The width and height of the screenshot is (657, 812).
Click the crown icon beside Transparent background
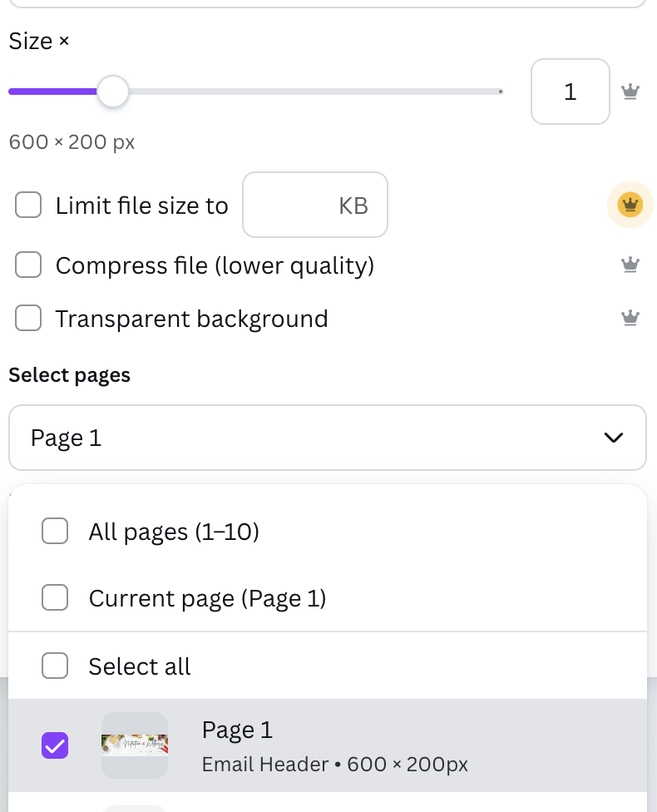pyautogui.click(x=630, y=318)
